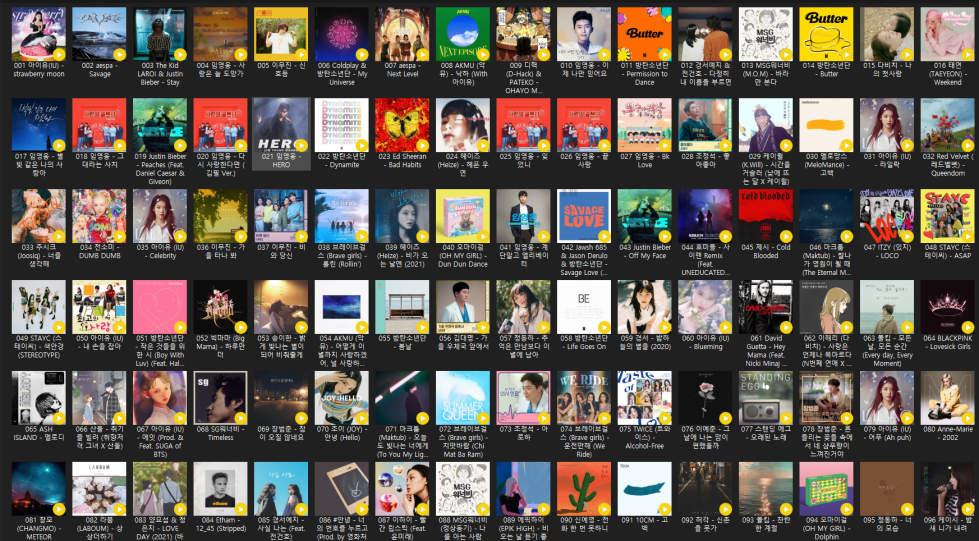Click the 016 TAEYEON Weekend file icon
979x541 pixels.
click(x=947, y=34)
